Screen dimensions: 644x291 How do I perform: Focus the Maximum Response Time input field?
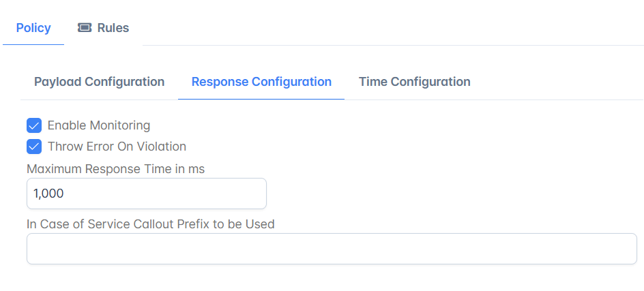tap(147, 194)
